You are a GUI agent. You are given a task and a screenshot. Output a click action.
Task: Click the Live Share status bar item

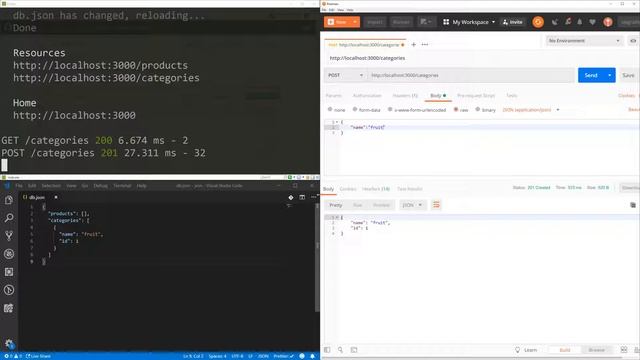coord(38,356)
